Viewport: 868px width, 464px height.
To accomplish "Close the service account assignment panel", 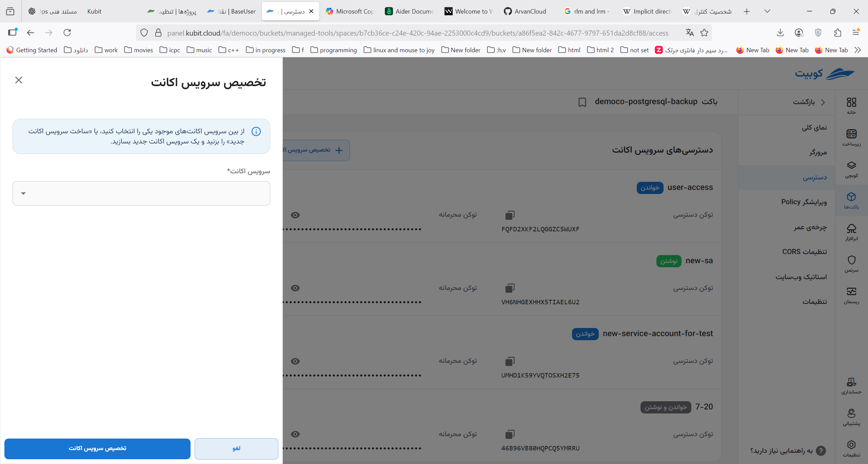I will pyautogui.click(x=19, y=80).
